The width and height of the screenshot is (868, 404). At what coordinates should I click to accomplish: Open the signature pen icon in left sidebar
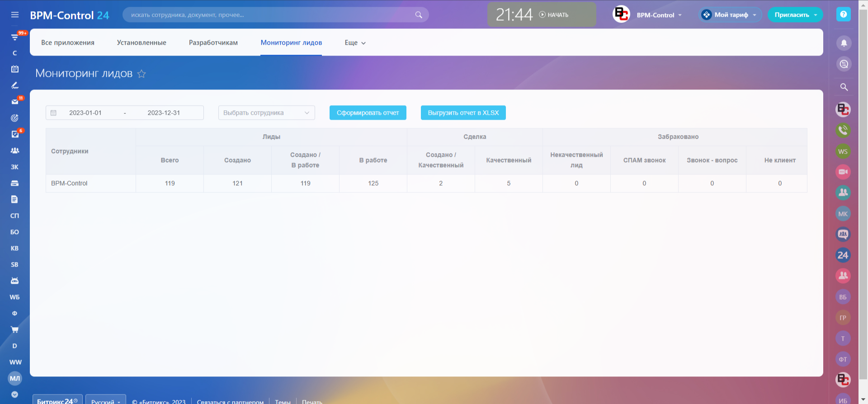point(15,85)
